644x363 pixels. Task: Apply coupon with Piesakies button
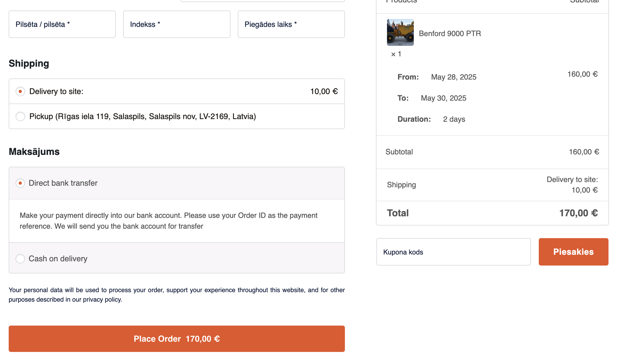(x=573, y=252)
